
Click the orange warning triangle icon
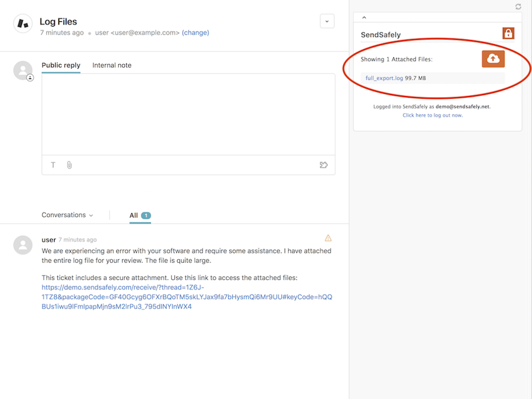coord(328,238)
